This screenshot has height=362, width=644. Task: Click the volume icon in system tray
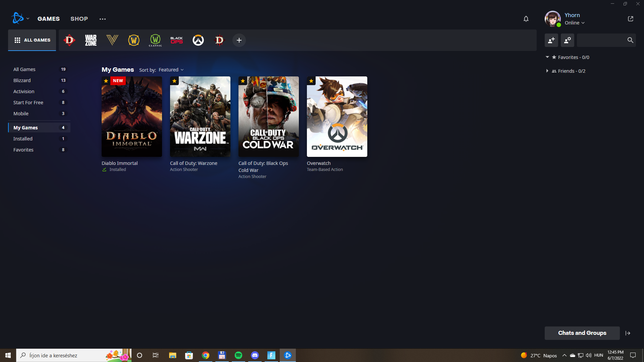coord(589,355)
